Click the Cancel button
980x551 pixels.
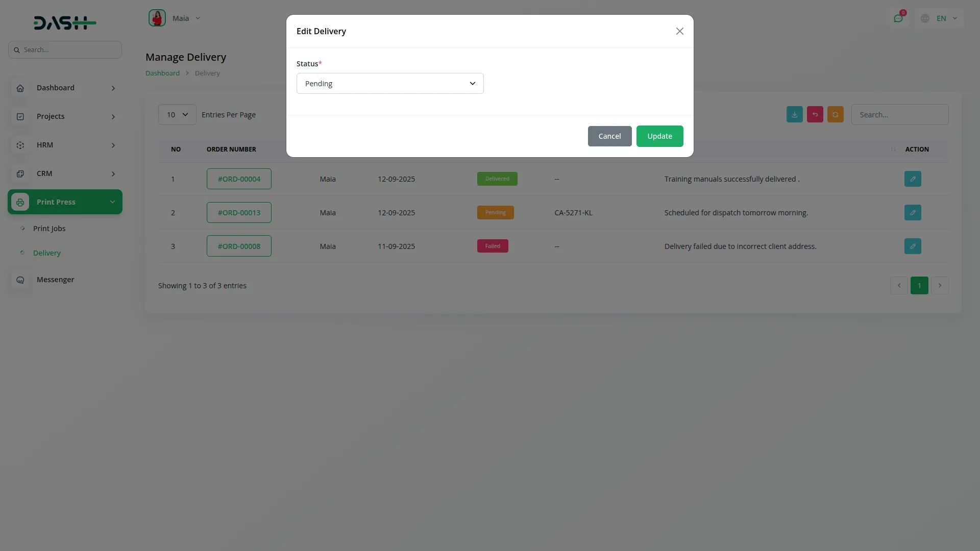(609, 136)
